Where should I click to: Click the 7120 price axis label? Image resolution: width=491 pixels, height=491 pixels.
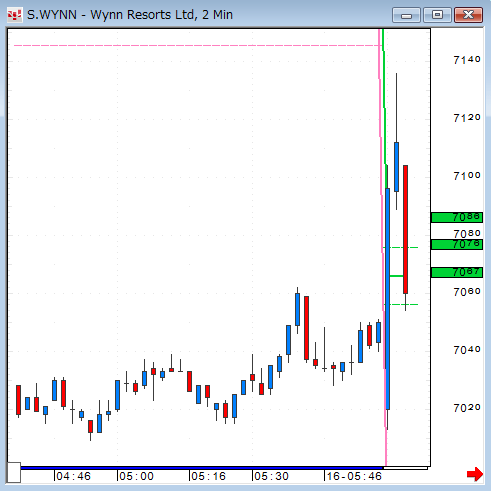click(x=467, y=118)
